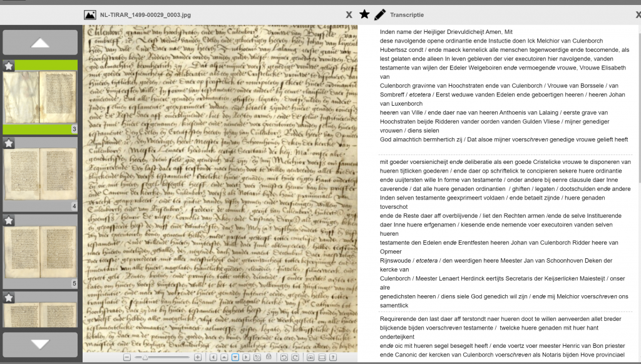Rotate the scan clockwise
This screenshot has width=641, height=364.
coord(295,357)
